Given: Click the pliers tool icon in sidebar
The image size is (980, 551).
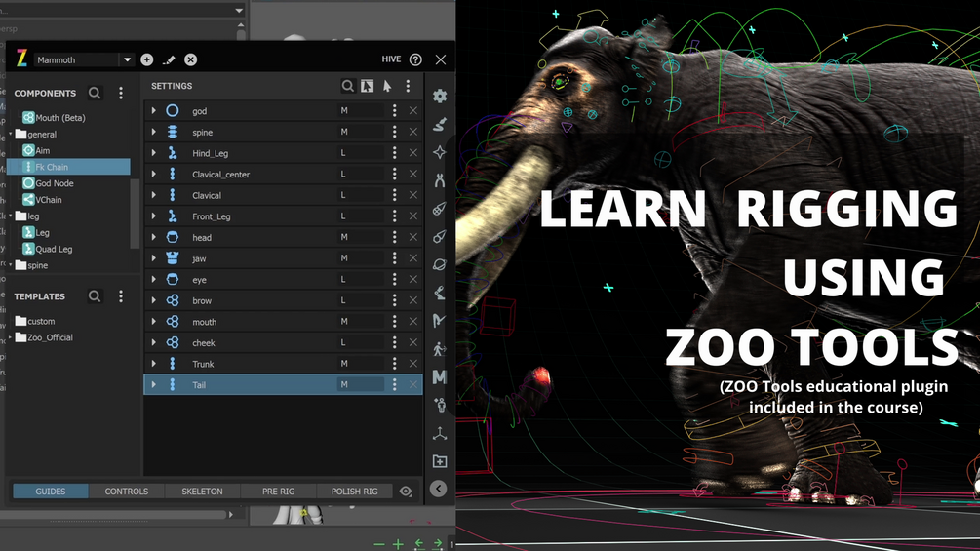Looking at the screenshot, I should 440,180.
